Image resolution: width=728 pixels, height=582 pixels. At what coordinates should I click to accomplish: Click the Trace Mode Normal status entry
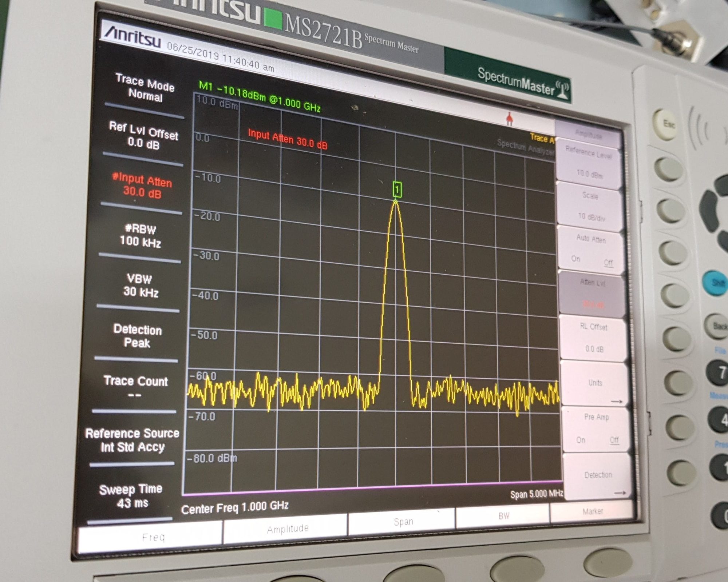point(145,88)
